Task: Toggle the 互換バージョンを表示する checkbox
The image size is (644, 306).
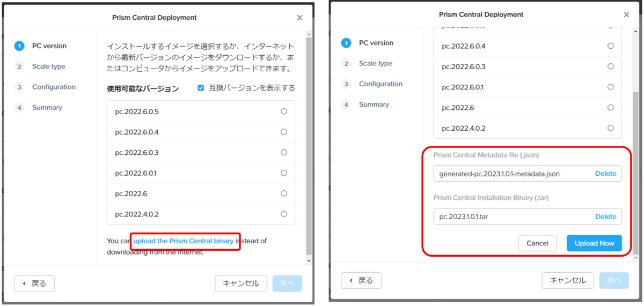Action: point(201,88)
